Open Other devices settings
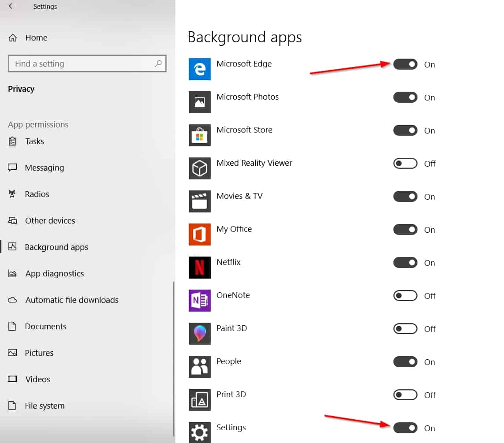The height and width of the screenshot is (443, 504). pos(50,220)
